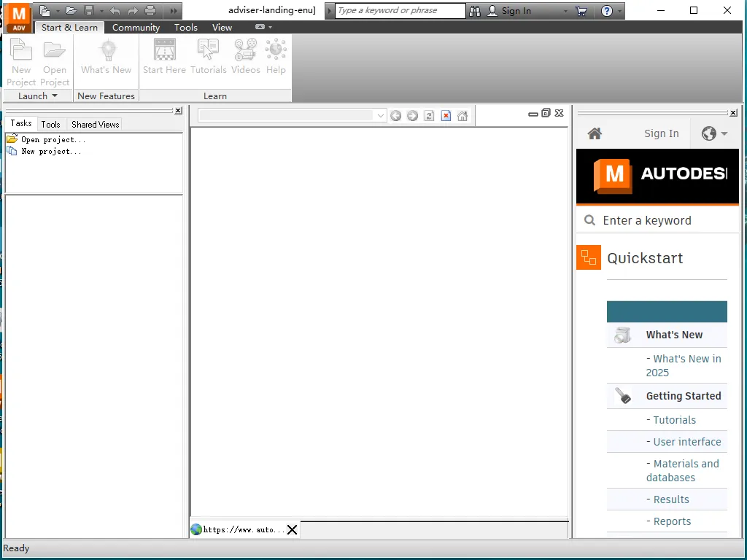Click the browser home icon in toolbar
The height and width of the screenshot is (560, 747).
point(462,116)
